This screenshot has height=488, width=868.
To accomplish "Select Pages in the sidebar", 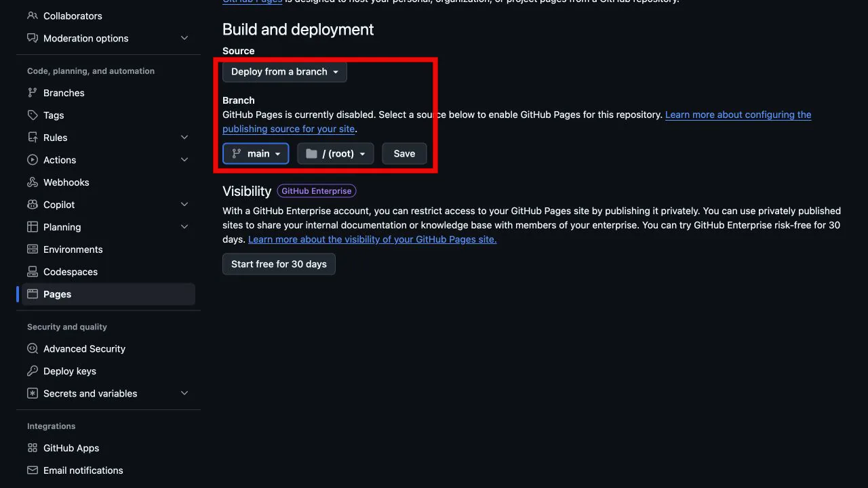I will (108, 294).
